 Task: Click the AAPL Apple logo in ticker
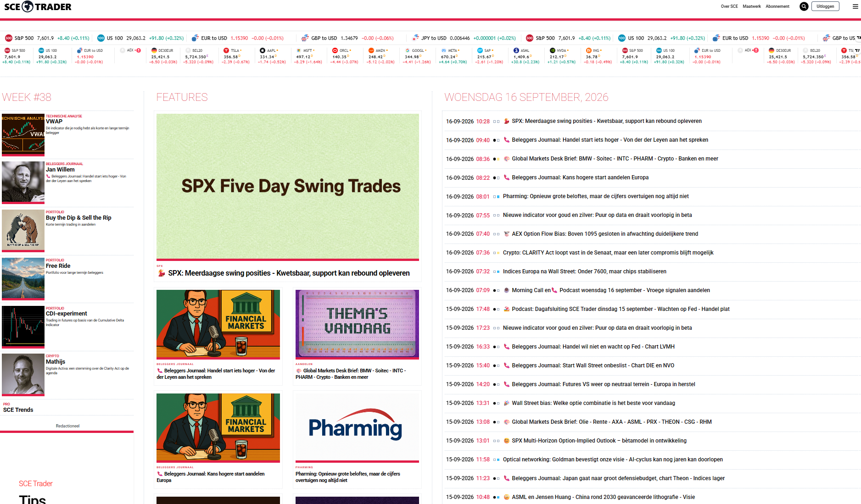pyautogui.click(x=263, y=50)
